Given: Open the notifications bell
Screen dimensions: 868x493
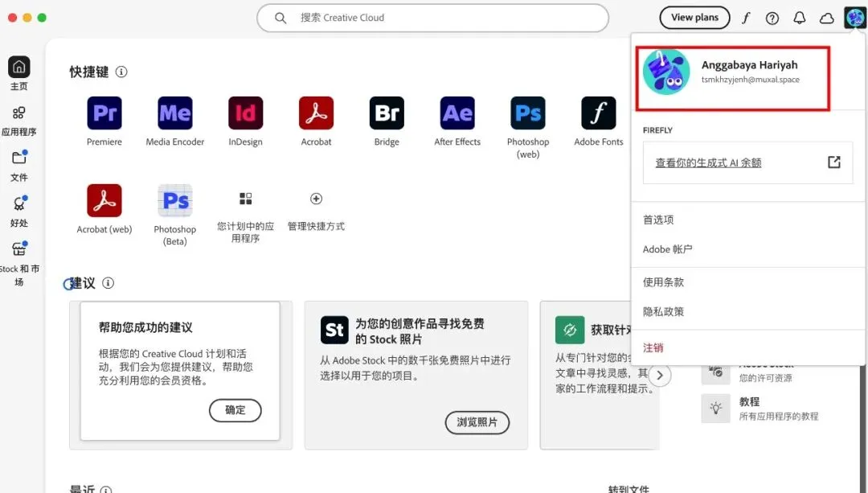Looking at the screenshot, I should click(800, 18).
